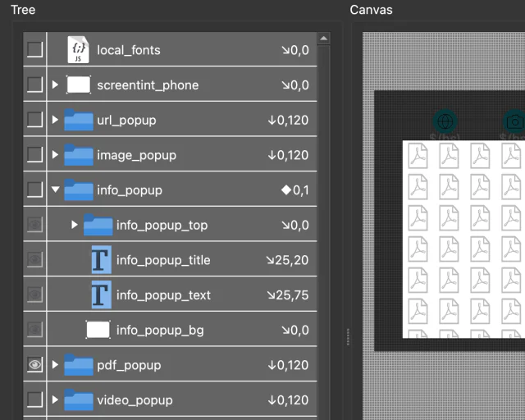Click the white PDF grid on canvas

tap(463, 240)
